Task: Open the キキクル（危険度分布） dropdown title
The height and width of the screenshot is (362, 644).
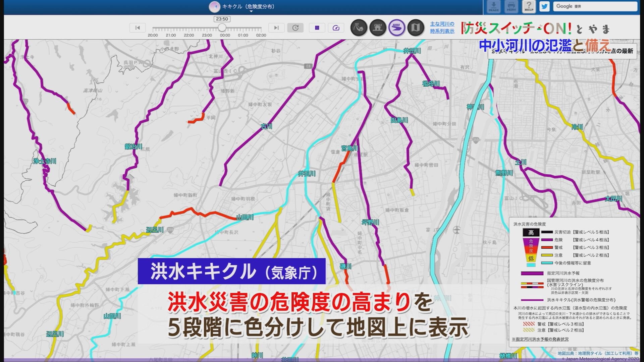Action: (248, 6)
